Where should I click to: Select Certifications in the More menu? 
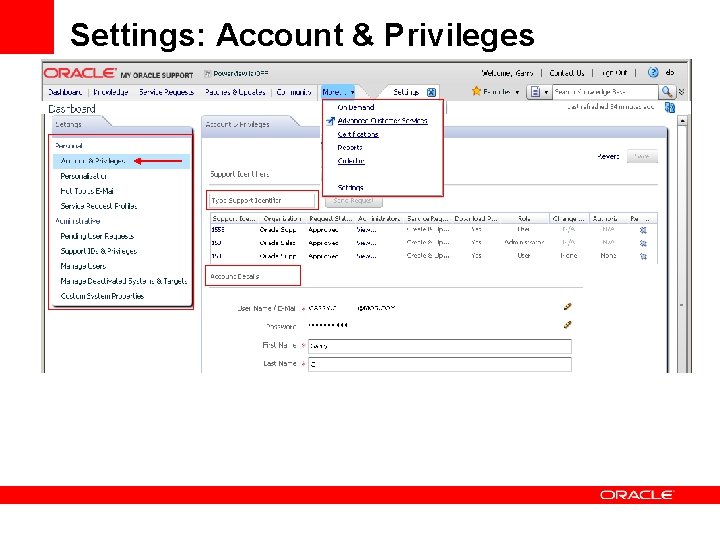point(358,134)
